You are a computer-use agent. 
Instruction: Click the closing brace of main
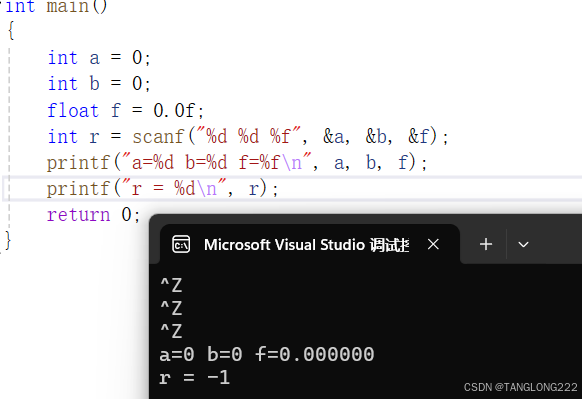click(8, 241)
